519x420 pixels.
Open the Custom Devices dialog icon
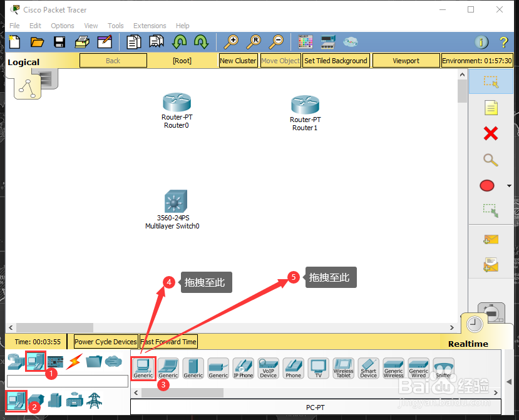(328, 42)
